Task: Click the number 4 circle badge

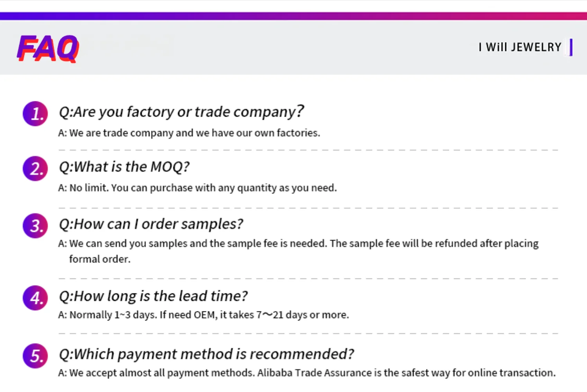Action: 35,298
